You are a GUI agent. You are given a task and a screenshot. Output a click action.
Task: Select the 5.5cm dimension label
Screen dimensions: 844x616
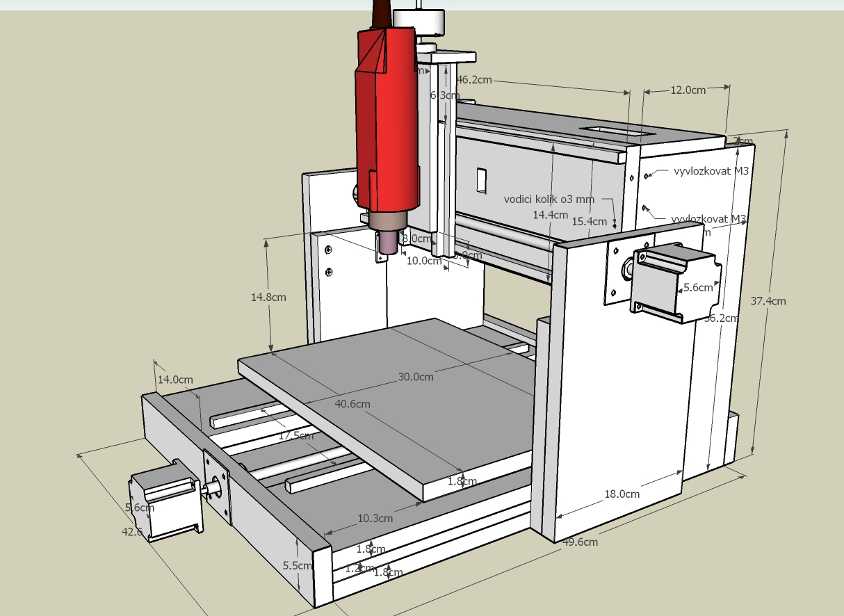point(297,566)
